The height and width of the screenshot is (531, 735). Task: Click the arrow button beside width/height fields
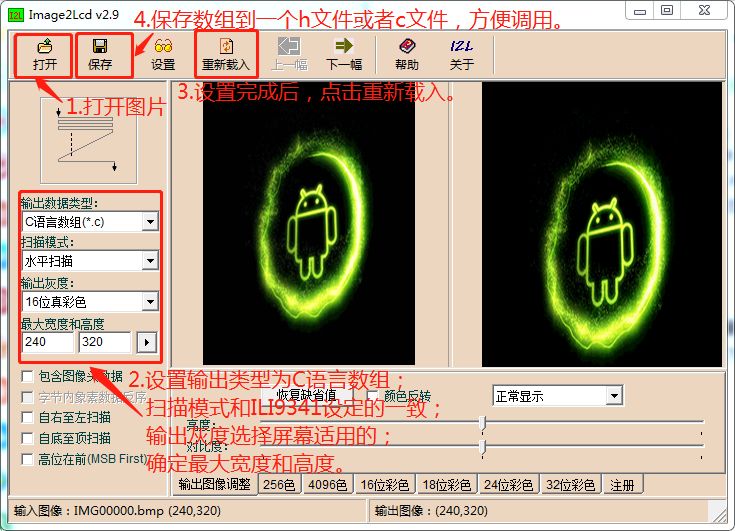(147, 343)
